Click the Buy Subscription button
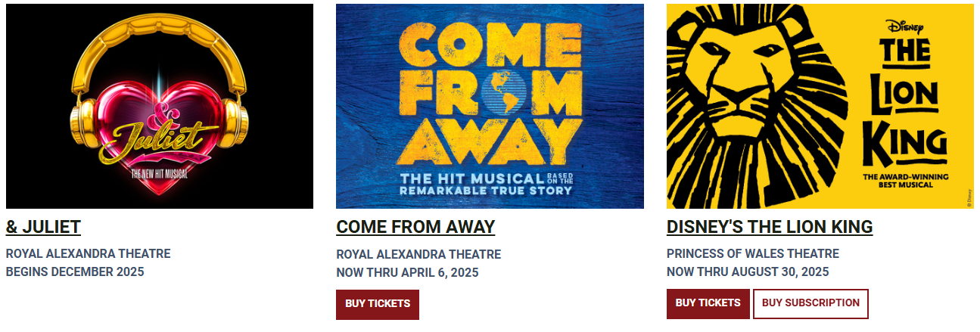The image size is (980, 332). point(810,303)
